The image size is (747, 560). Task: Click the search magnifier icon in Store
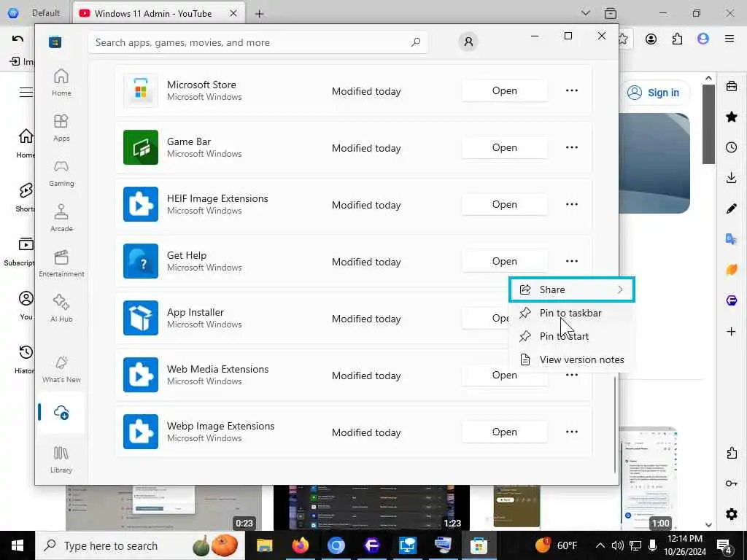[x=415, y=42]
